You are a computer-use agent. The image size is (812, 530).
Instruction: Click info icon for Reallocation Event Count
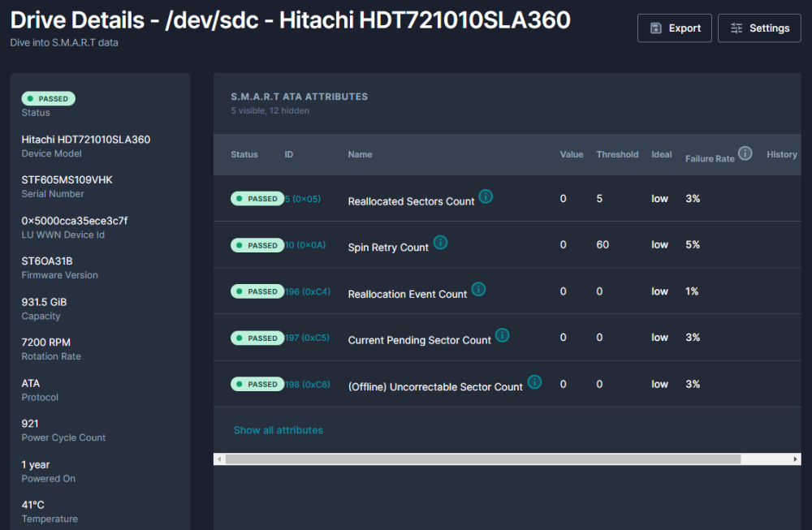pyautogui.click(x=478, y=289)
